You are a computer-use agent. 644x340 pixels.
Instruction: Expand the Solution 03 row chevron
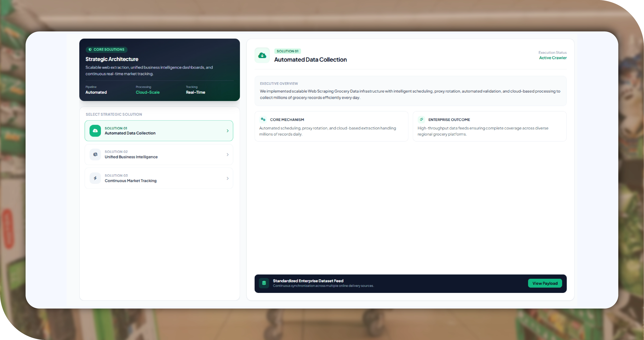click(x=227, y=178)
